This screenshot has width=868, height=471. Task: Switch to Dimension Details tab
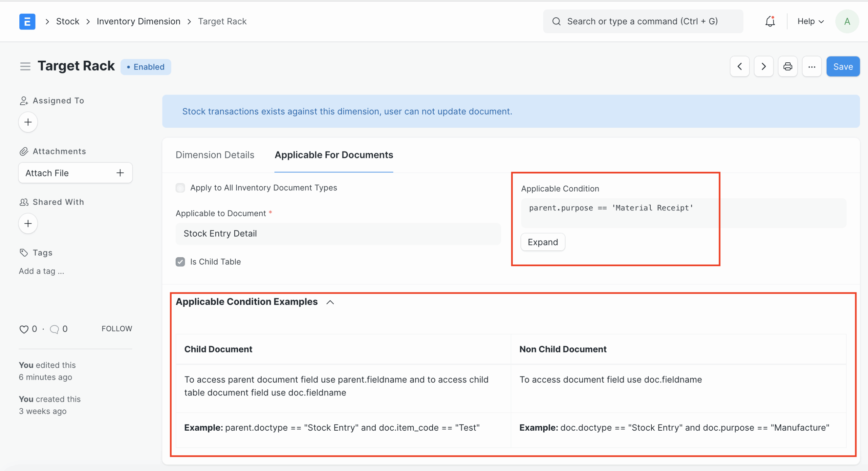(215, 155)
